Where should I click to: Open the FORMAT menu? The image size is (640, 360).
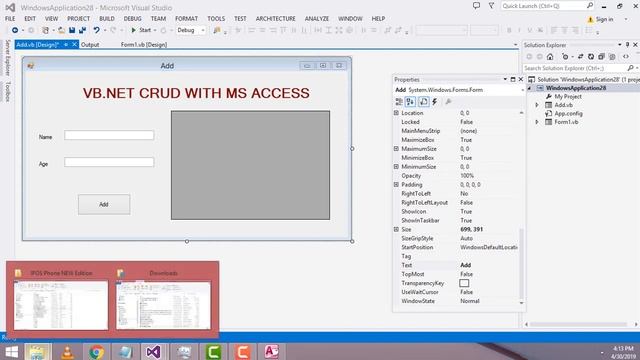click(x=186, y=19)
